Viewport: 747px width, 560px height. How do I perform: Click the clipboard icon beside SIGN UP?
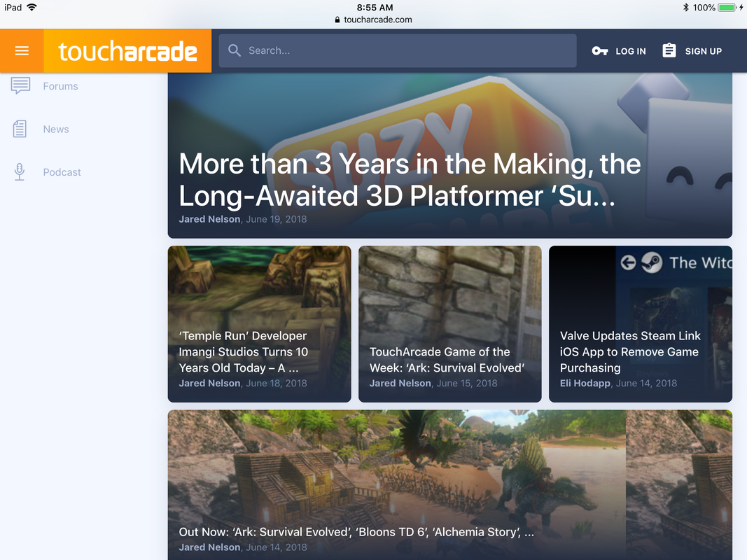coord(669,50)
